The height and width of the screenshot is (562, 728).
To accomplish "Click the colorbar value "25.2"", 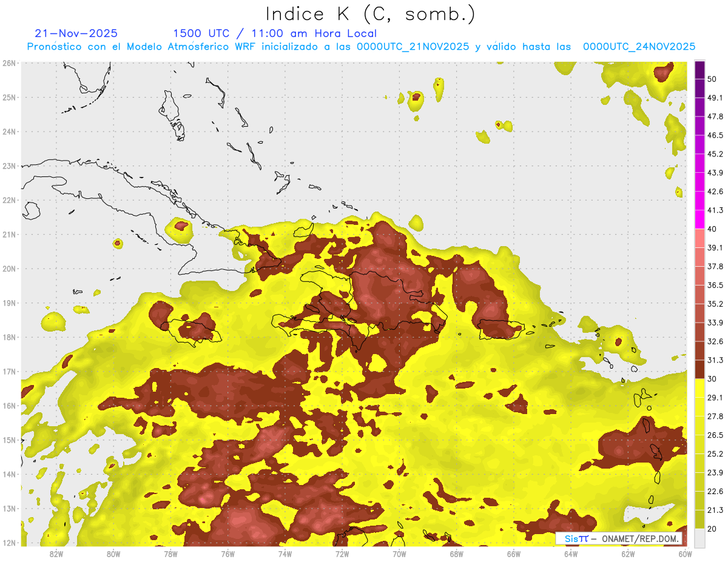I will [x=715, y=454].
